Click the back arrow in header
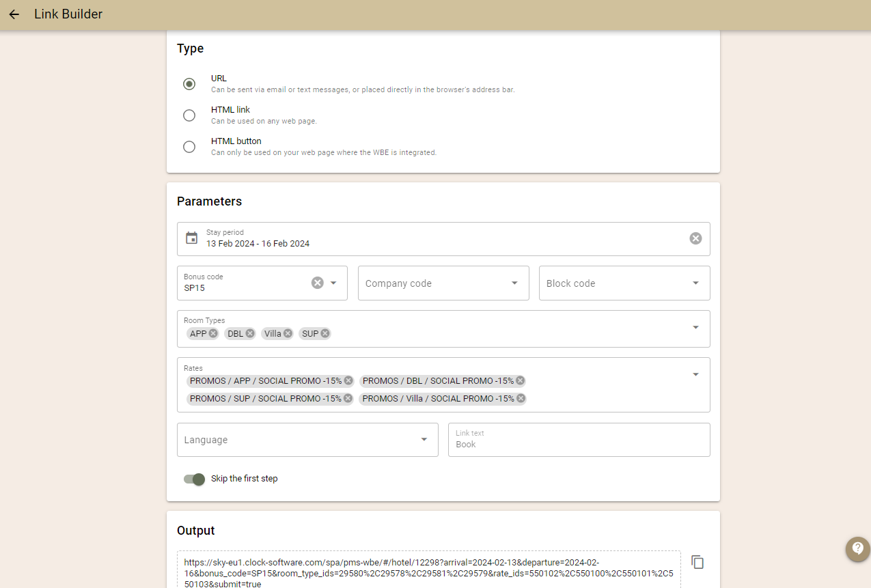Viewport: 871px width, 588px height. pos(14,14)
